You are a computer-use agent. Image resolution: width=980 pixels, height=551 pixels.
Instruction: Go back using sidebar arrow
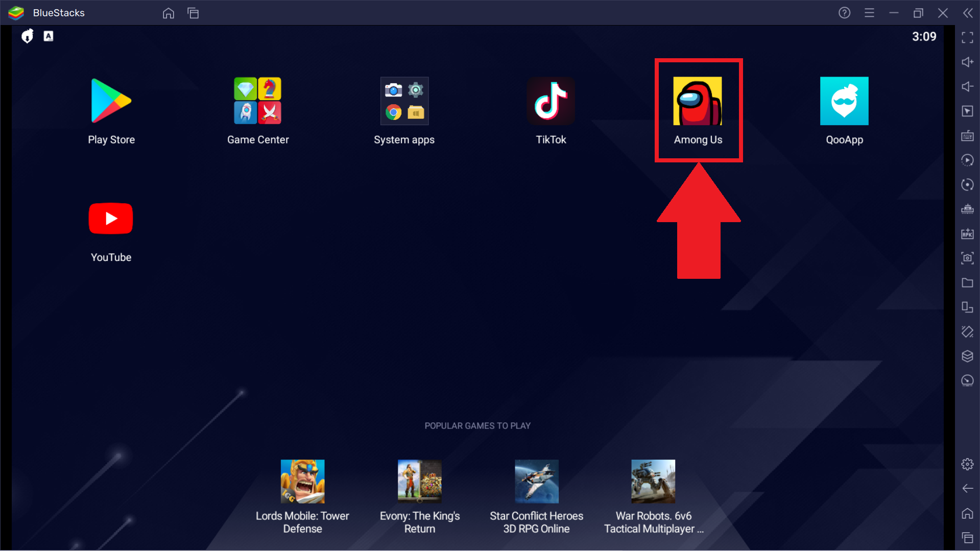point(967,489)
